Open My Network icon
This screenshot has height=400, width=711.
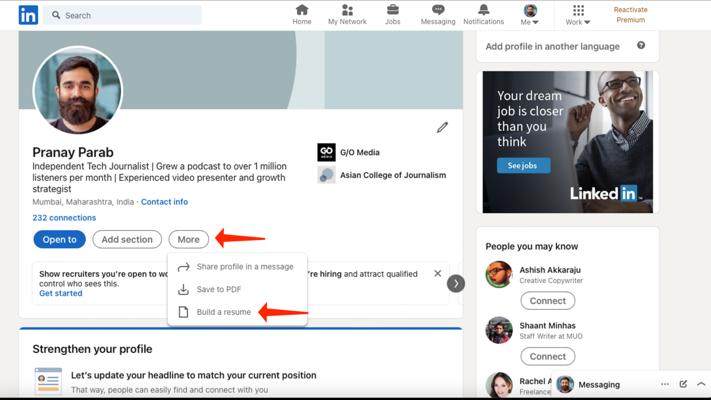click(347, 11)
